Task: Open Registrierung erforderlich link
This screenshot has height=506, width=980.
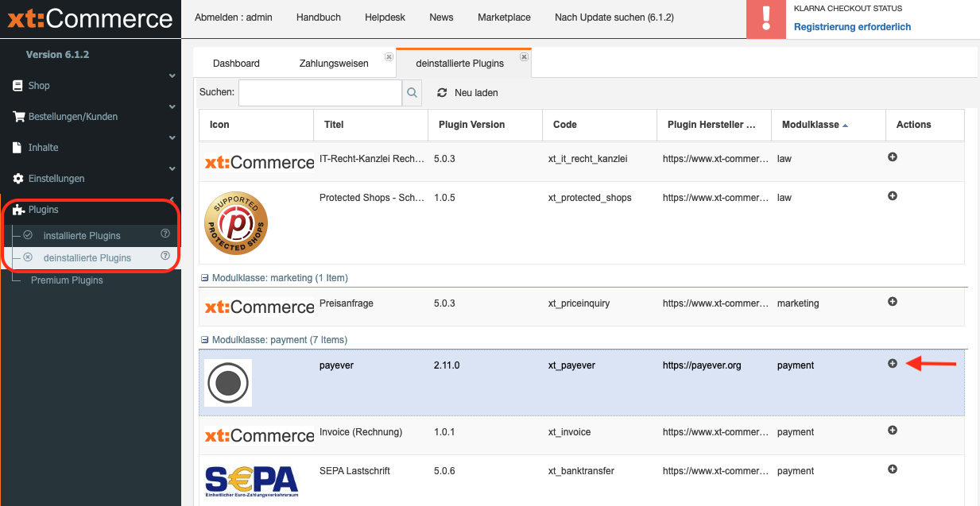Action: coord(852,27)
